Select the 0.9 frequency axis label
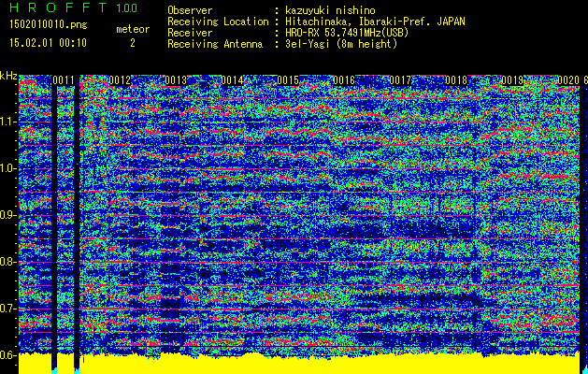 (8, 215)
